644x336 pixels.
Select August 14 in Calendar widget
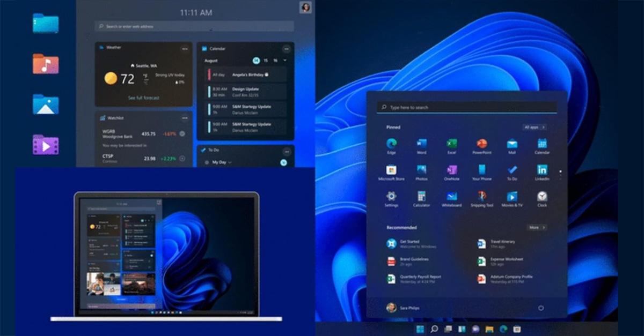point(256,61)
